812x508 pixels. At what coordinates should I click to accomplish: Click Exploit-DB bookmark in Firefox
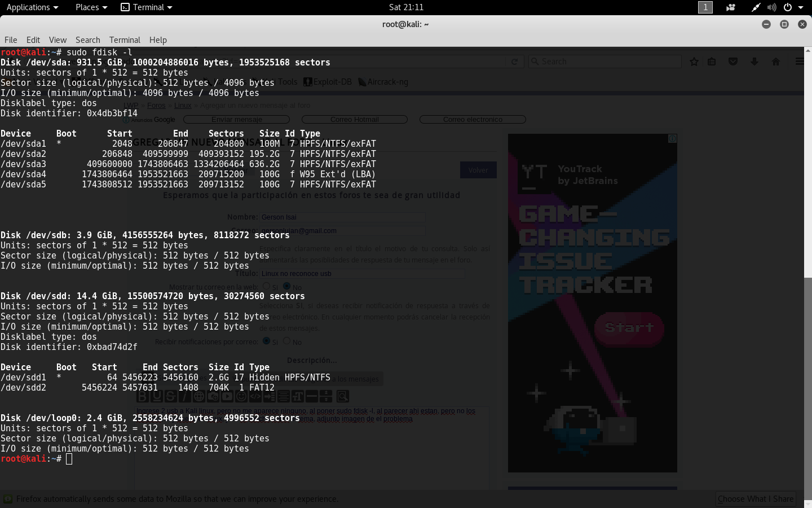328,82
